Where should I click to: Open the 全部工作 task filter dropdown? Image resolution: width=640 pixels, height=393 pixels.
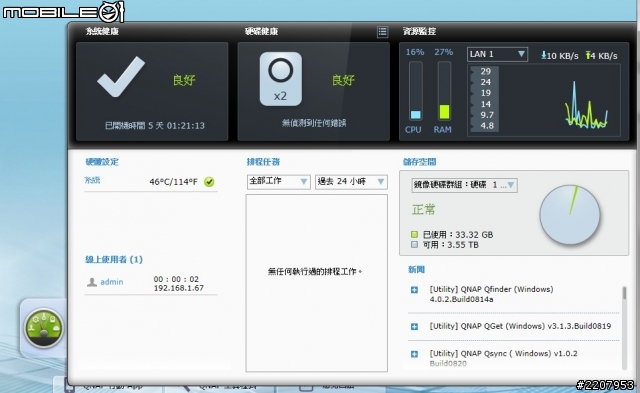coord(278,181)
